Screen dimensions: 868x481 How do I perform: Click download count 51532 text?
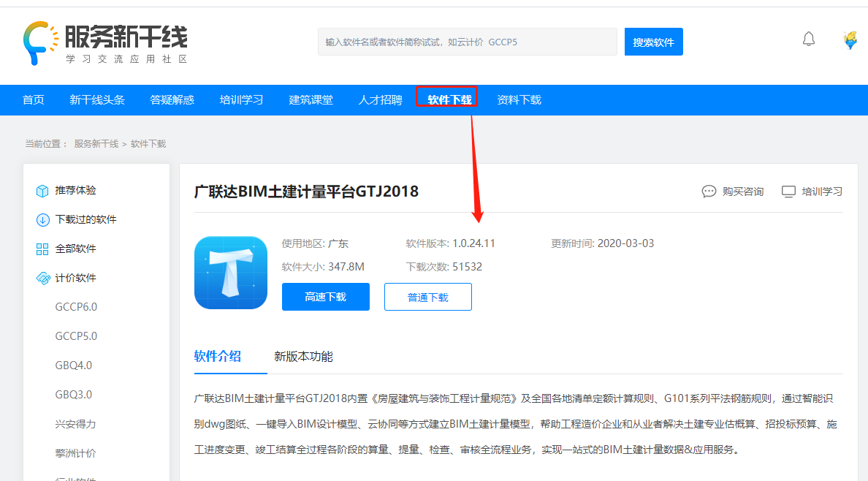tap(467, 267)
